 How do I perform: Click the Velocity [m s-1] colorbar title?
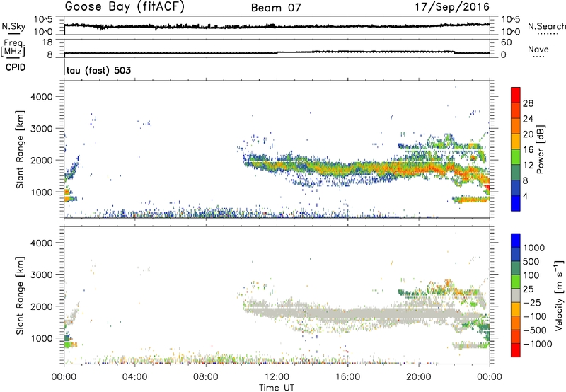pos(559,295)
